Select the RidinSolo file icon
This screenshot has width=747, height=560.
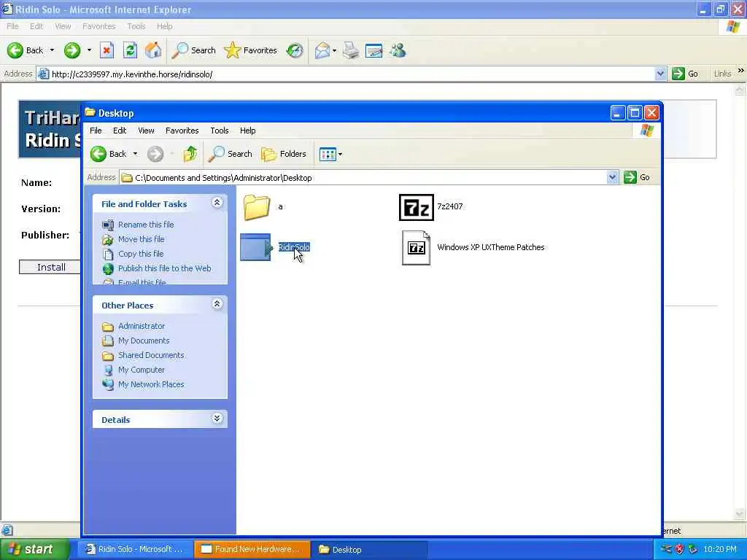(255, 247)
